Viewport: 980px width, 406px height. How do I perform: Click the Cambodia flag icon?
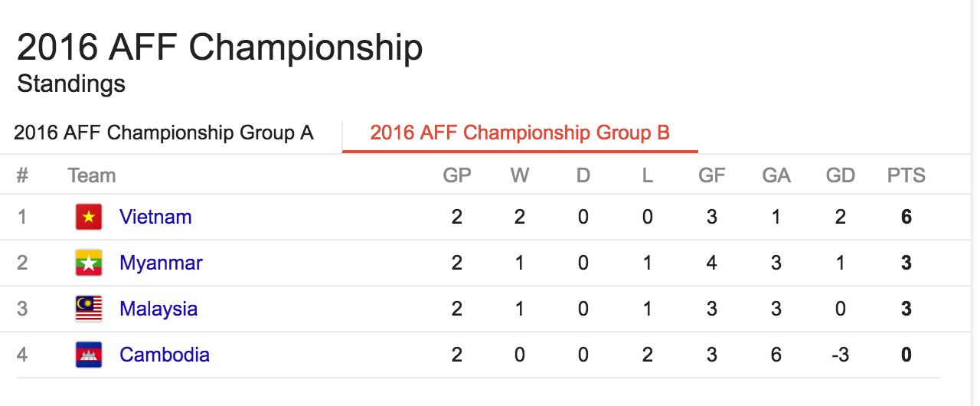tap(89, 355)
